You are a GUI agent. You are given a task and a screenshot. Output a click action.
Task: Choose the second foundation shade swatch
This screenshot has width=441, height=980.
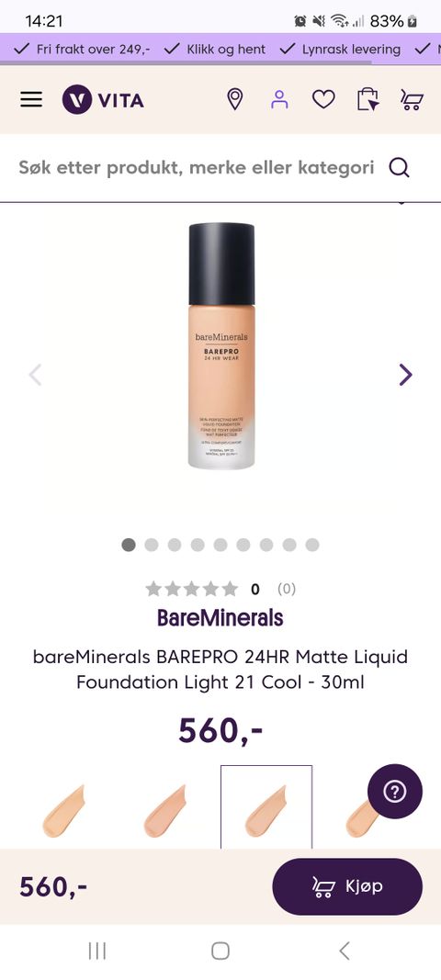(165, 811)
